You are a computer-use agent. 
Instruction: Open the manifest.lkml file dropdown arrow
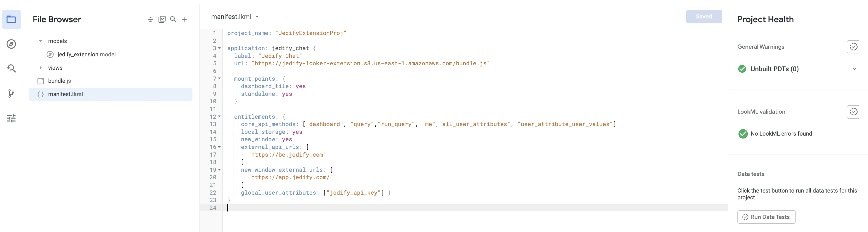(x=257, y=17)
